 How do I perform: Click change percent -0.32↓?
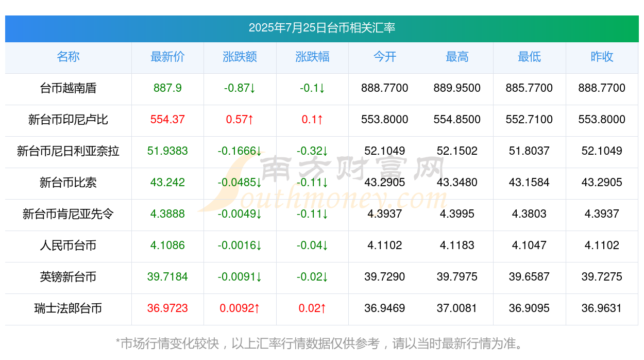coord(312,151)
